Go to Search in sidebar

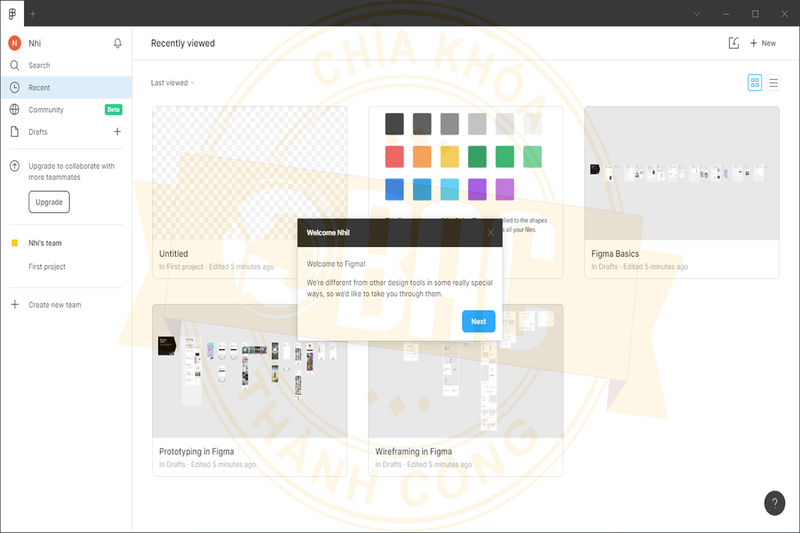click(x=39, y=65)
